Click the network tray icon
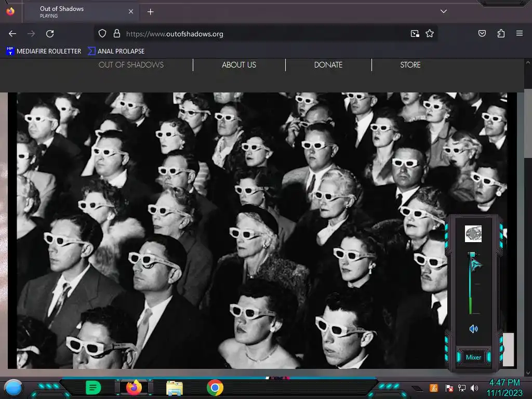This screenshot has width=532, height=399. 462,388
